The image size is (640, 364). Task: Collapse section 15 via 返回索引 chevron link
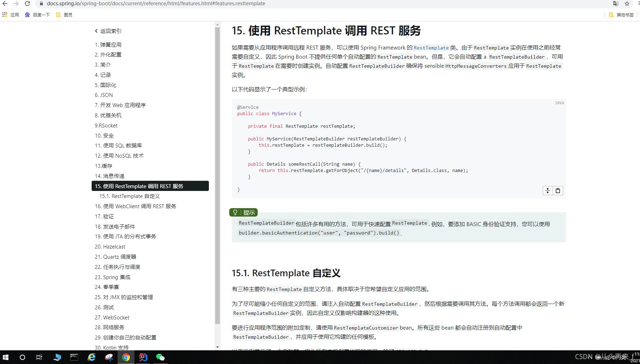point(108,31)
